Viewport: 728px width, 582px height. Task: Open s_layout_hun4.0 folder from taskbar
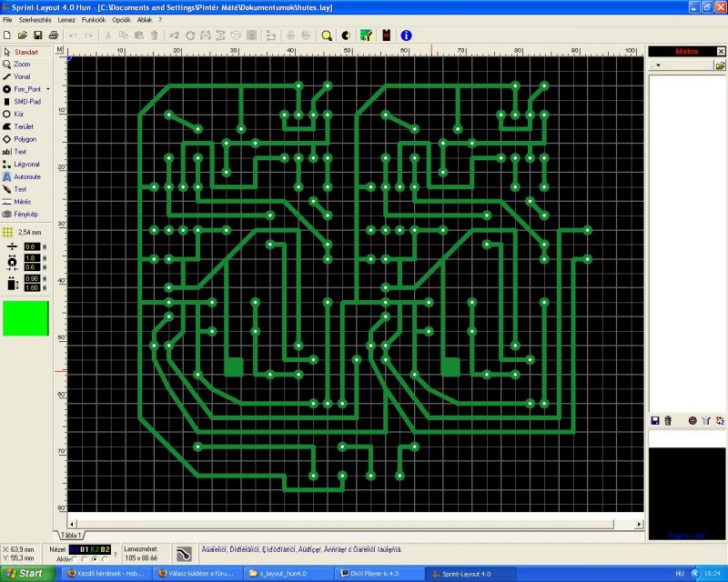point(288,574)
